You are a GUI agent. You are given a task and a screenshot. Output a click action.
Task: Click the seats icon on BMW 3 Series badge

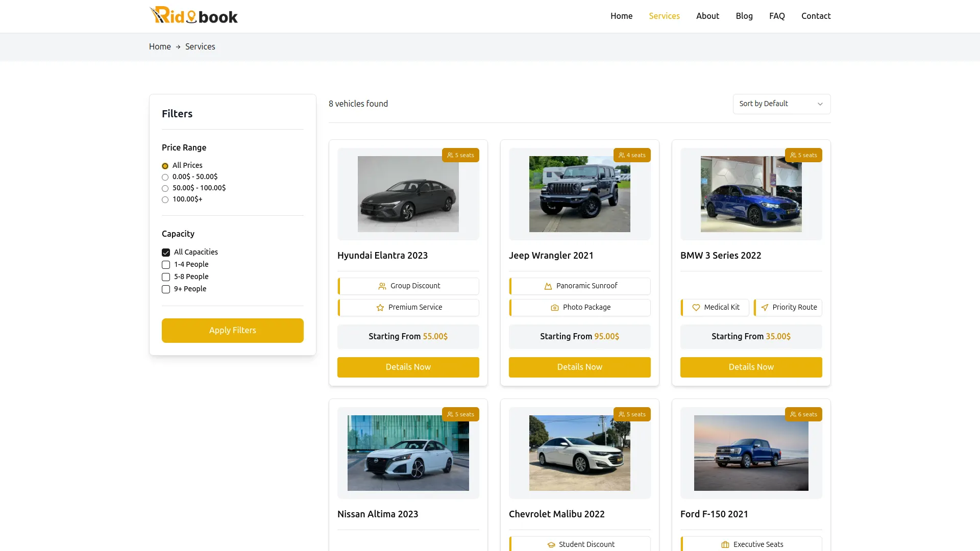tap(793, 155)
